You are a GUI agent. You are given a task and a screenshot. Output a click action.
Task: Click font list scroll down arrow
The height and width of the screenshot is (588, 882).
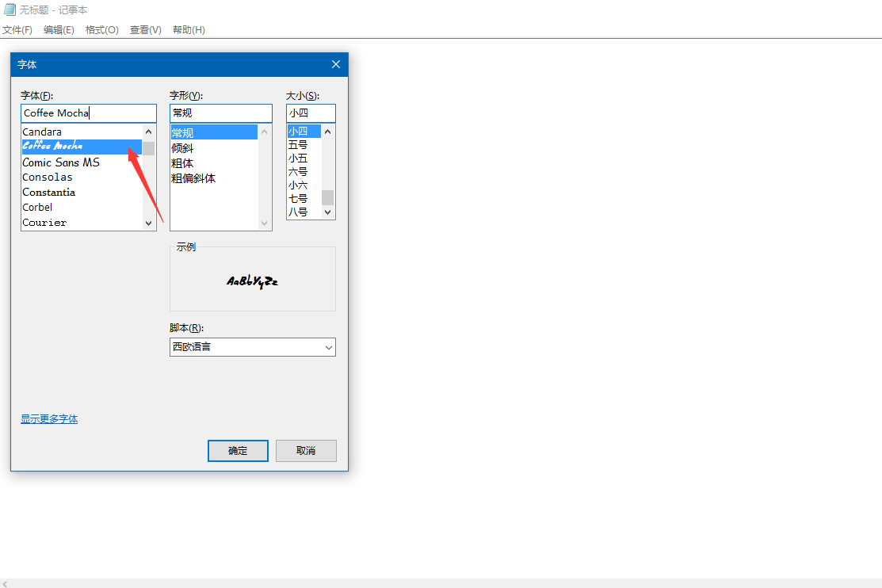148,223
